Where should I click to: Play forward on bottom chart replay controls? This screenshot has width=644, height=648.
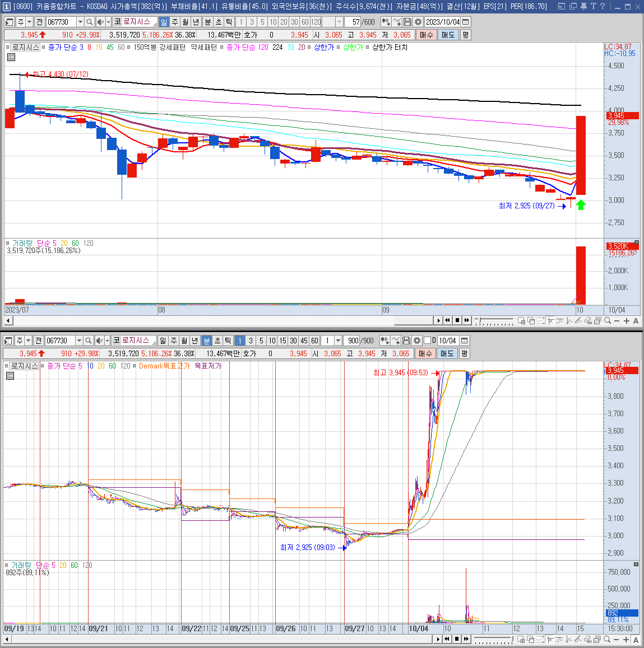point(438,639)
